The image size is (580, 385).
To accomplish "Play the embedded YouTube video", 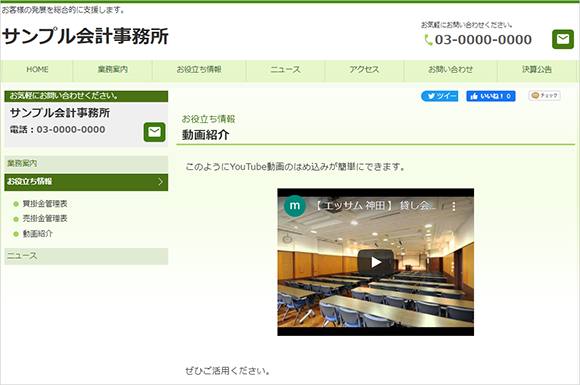I will 375,262.
